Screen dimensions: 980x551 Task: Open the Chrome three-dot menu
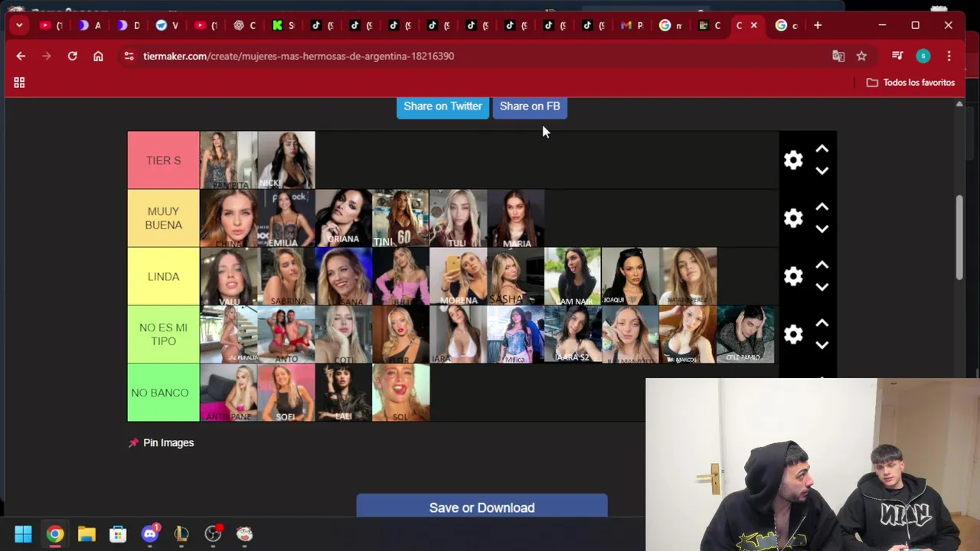pos(949,56)
